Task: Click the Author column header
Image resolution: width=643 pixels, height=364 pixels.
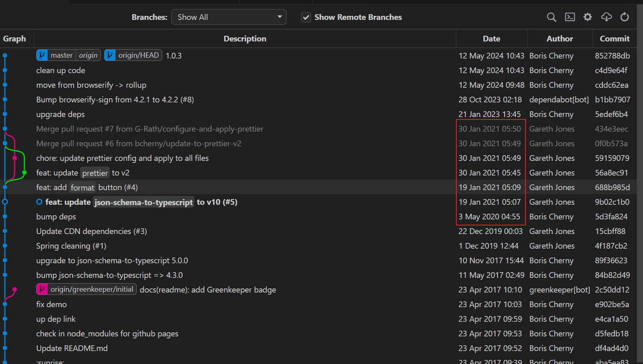Action: pos(560,39)
